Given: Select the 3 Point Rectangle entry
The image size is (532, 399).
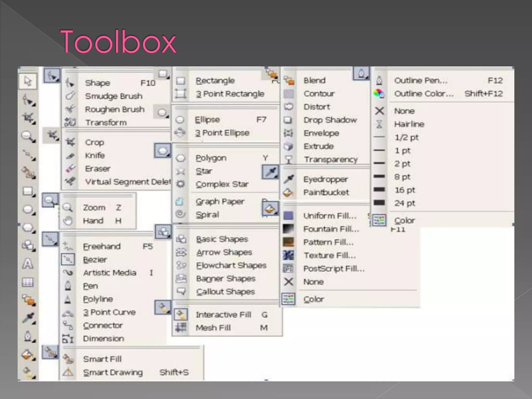Looking at the screenshot, I should [230, 94].
